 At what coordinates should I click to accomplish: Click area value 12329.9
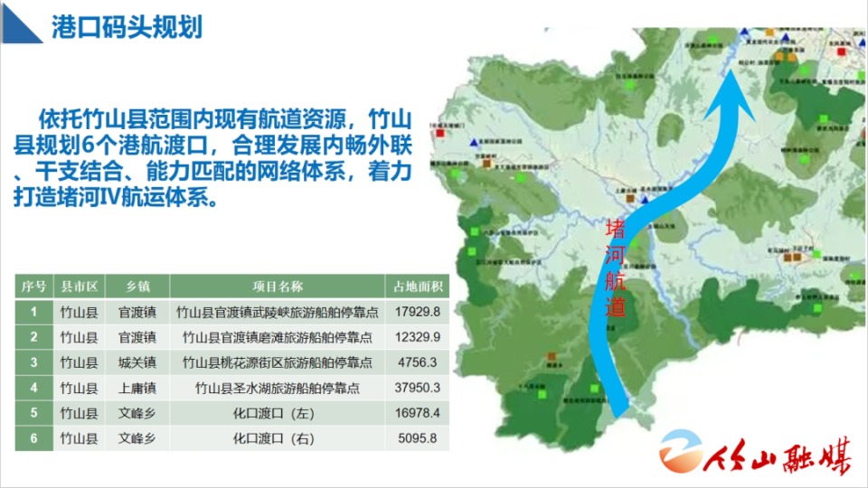[418, 337]
